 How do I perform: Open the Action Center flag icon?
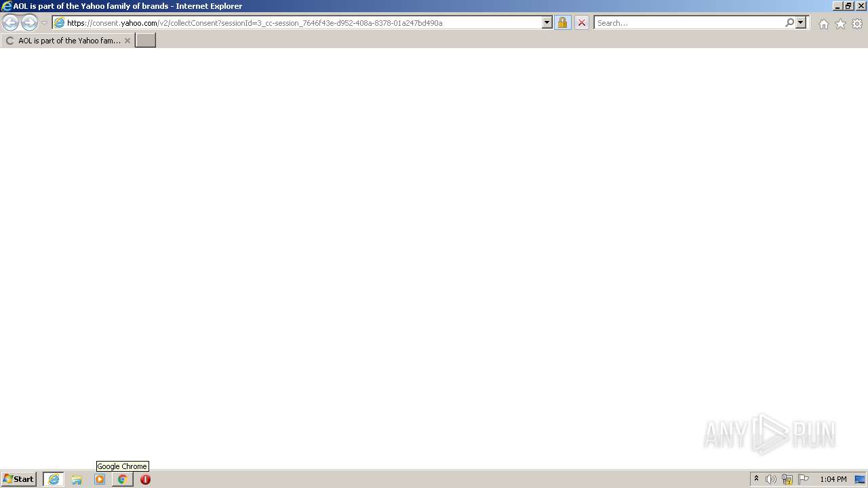804,479
